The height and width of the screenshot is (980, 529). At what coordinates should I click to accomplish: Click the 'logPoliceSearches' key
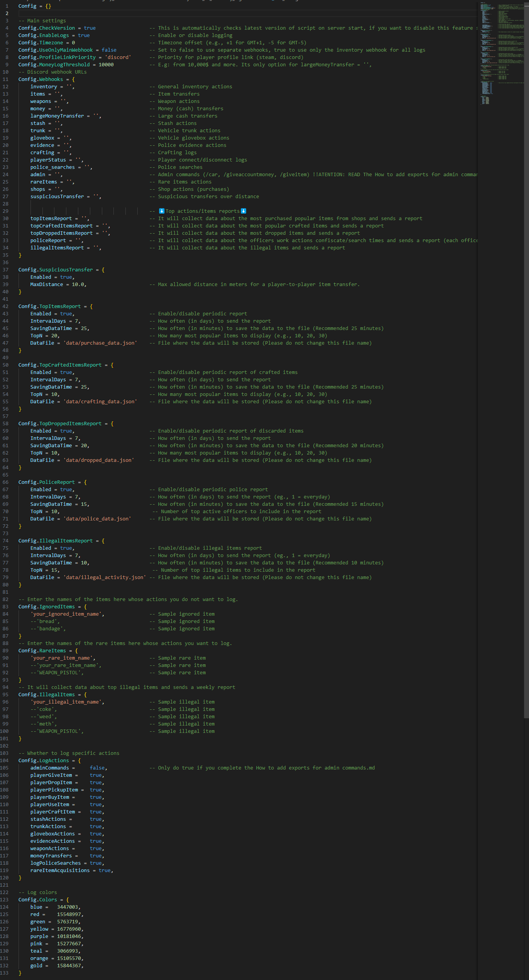56,863
